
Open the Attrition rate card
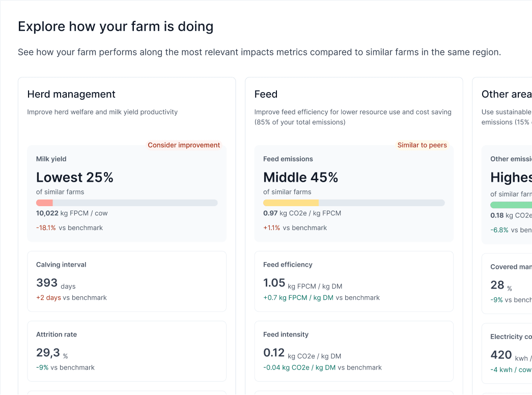coord(127,351)
